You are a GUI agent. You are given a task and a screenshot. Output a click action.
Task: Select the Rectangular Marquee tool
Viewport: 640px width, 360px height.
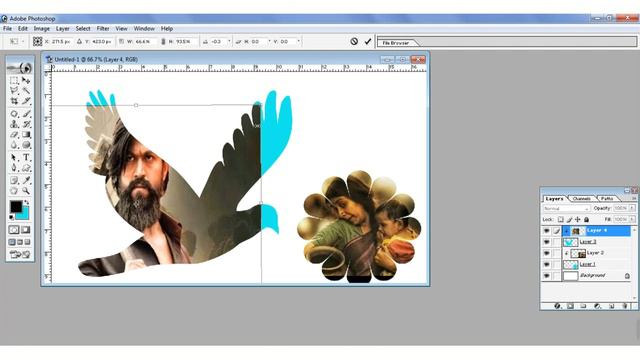[14, 80]
